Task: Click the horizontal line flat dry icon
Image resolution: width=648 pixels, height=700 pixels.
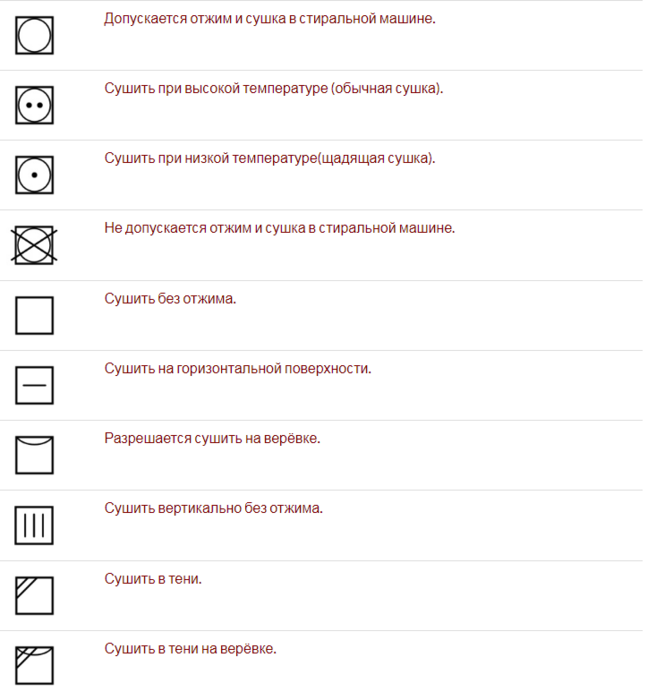Action: (34, 385)
